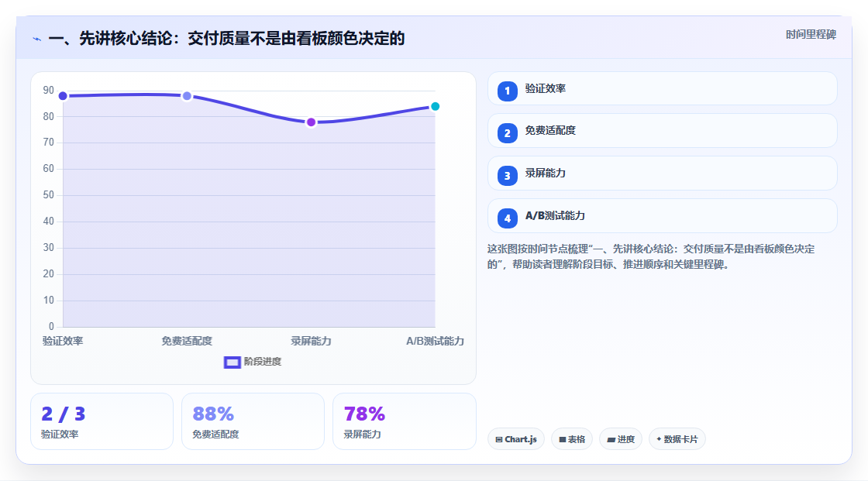The image size is (868, 481).
Task: Select the 验证效率 data point on the chart
Action: (63, 96)
